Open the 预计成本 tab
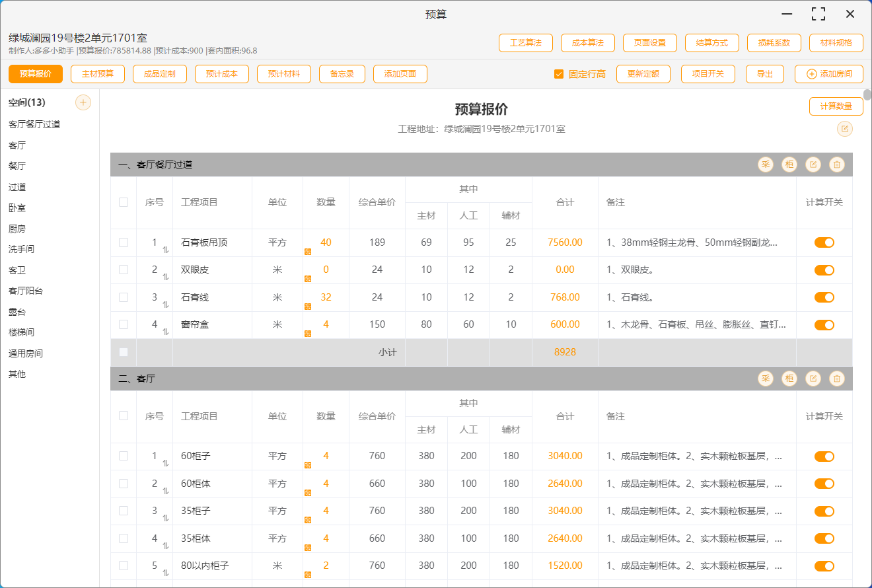Viewport: 872px width, 588px height. pos(222,74)
